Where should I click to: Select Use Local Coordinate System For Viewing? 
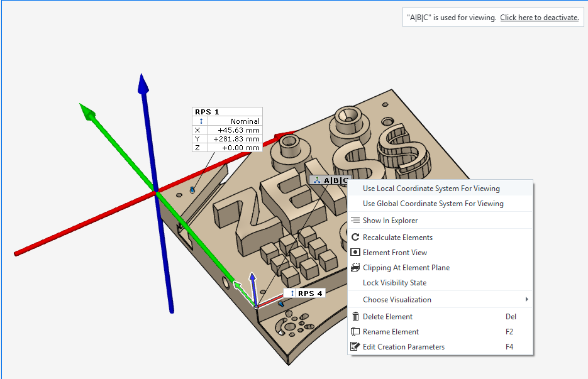point(431,189)
